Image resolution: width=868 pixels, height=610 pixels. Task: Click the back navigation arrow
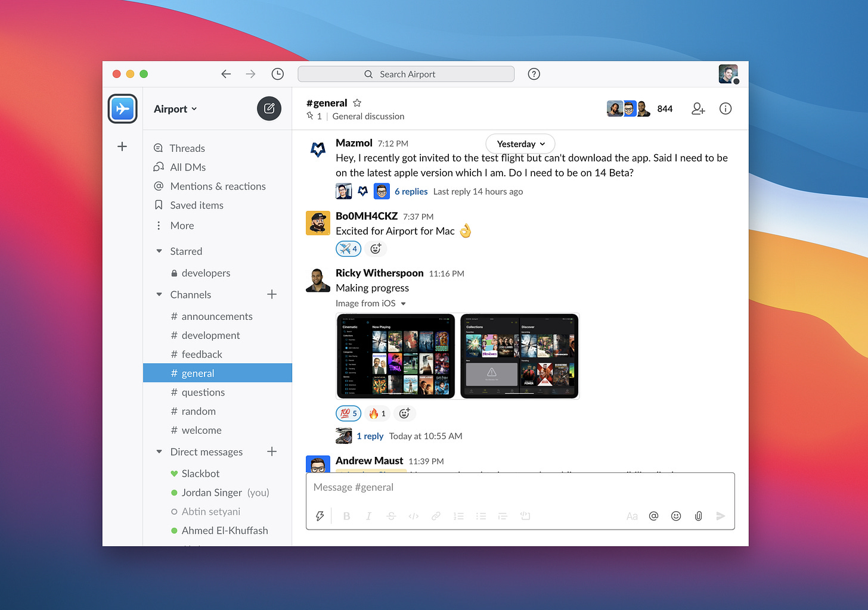point(226,74)
